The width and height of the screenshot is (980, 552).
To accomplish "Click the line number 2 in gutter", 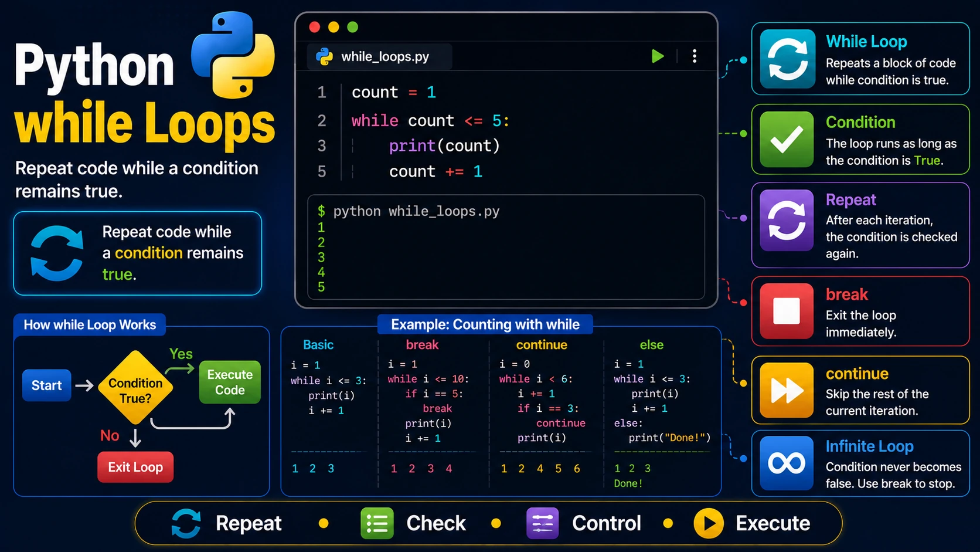I will [x=322, y=121].
